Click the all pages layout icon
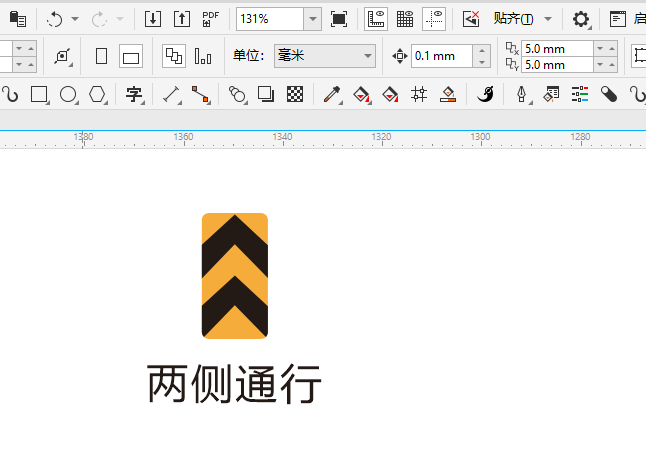Image resolution: width=646 pixels, height=452 pixels. [x=174, y=56]
